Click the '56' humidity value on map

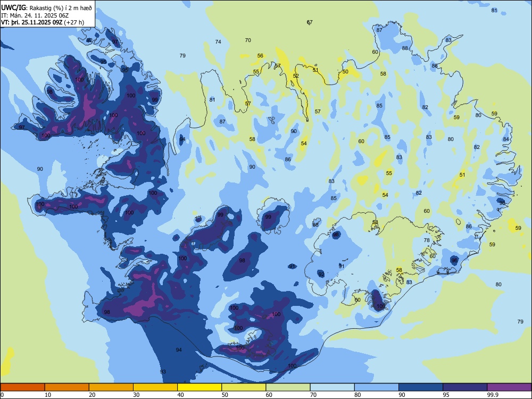pyautogui.click(x=260, y=56)
